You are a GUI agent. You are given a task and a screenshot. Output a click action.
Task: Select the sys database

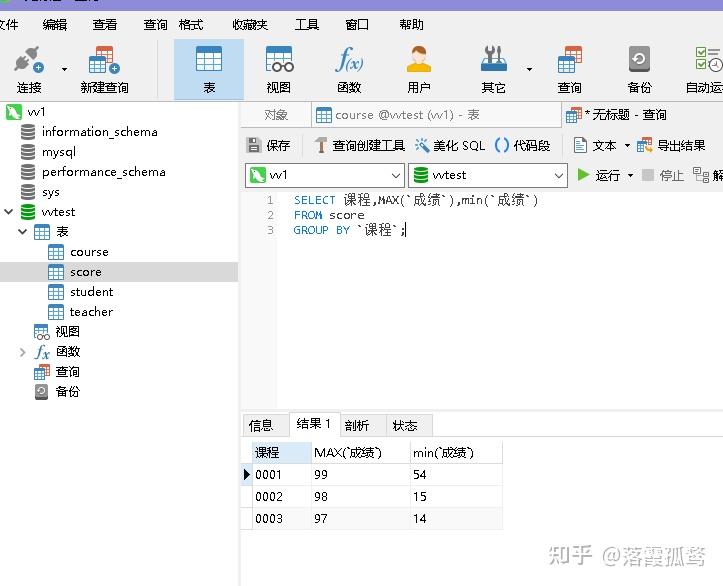pyautogui.click(x=40, y=192)
